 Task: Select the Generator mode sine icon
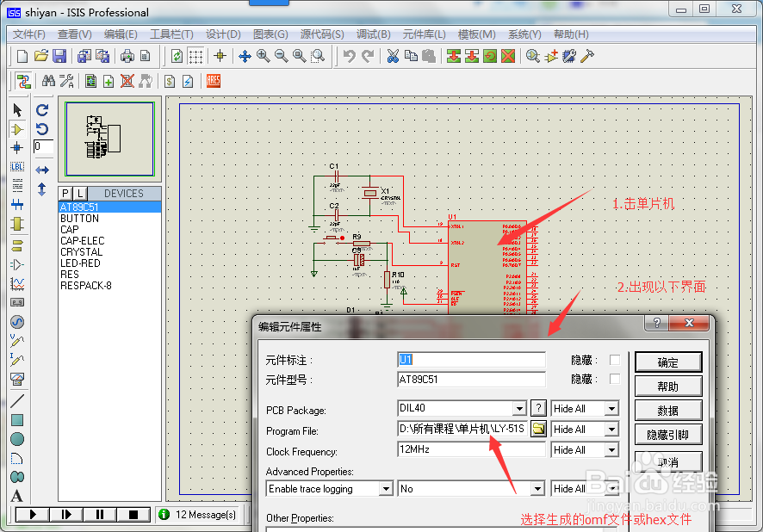point(17,322)
